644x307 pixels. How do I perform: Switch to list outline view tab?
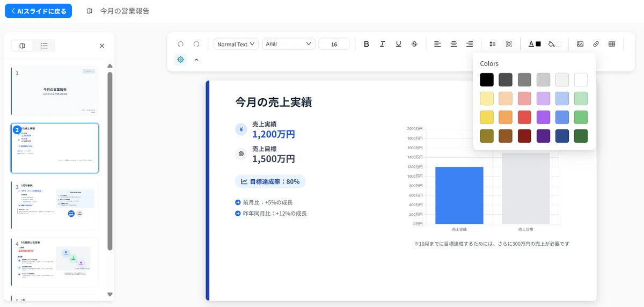coord(44,46)
